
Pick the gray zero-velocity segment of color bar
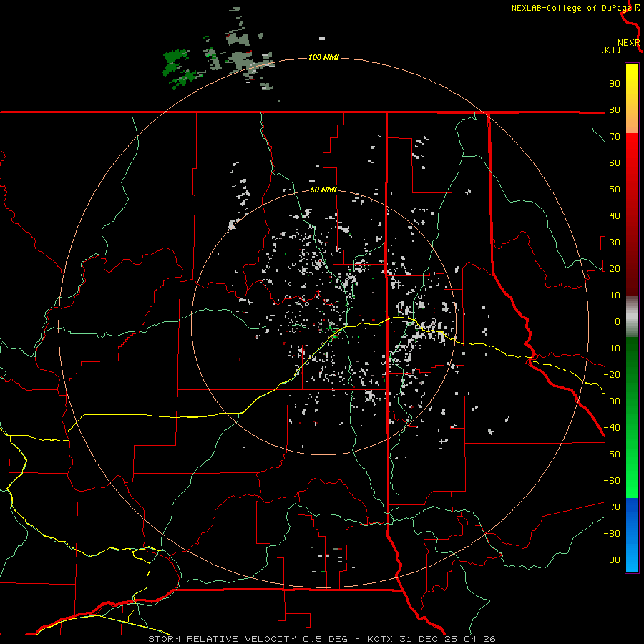click(x=632, y=317)
